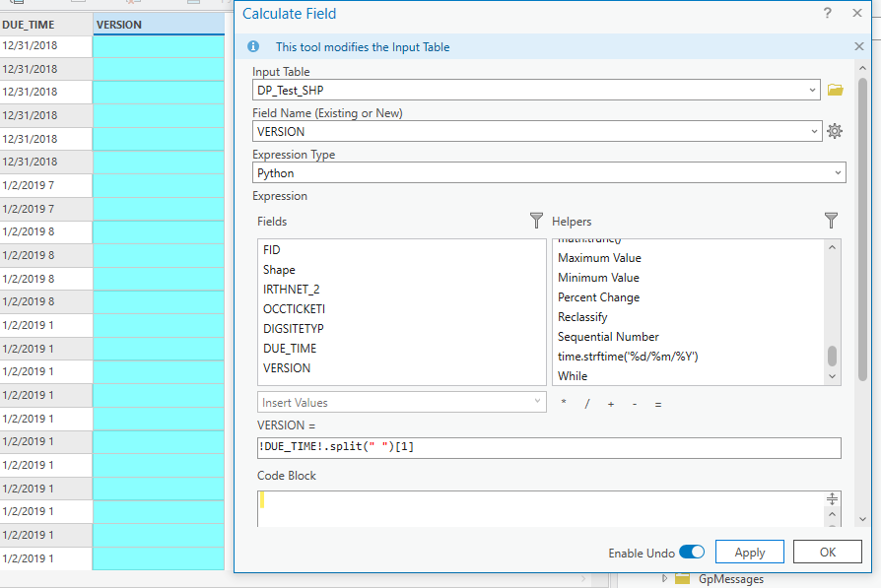
Task: Open the Expression Type dropdown
Action: (838, 171)
